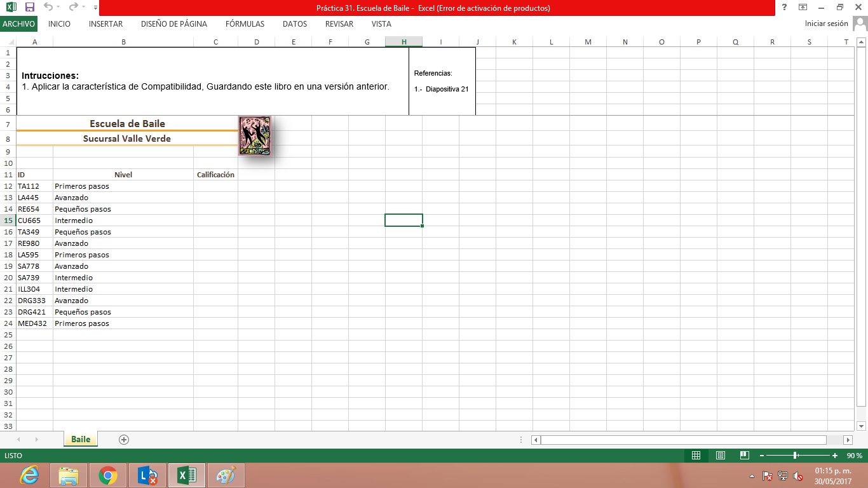The width and height of the screenshot is (868, 488).
Task: Open the REVISAR tab
Action: 339,24
